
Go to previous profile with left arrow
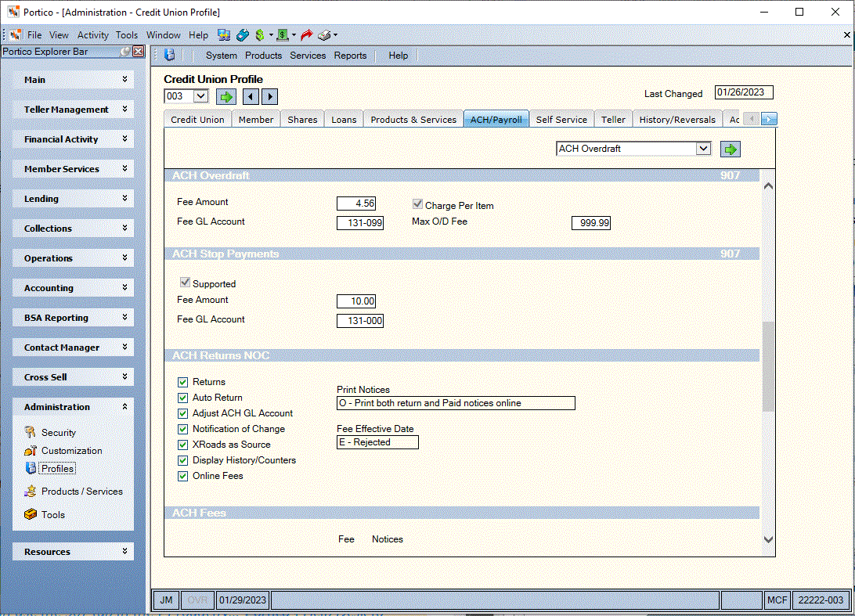coord(251,97)
